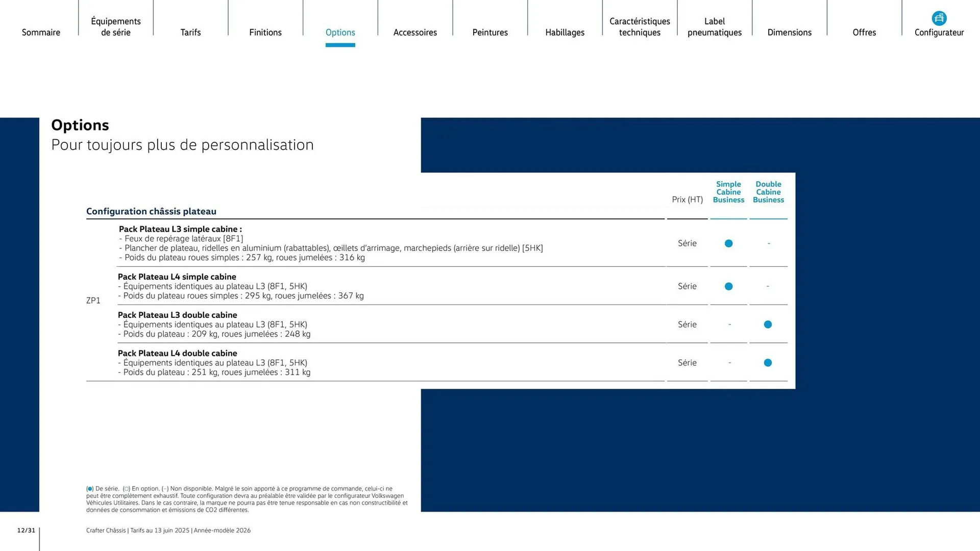
Task: Click the blue dot for Pack Plateau L4 double cabine
Action: tap(768, 363)
